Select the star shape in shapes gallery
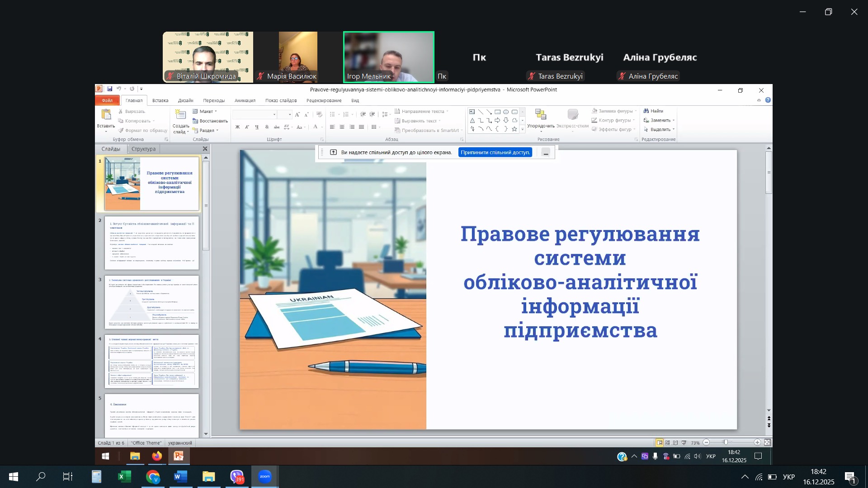The image size is (868, 488). click(514, 129)
